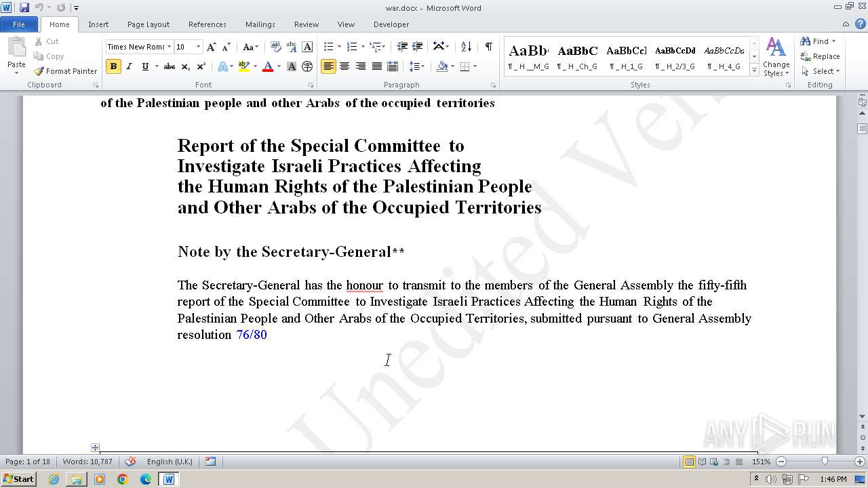Click the zoom slider handle
The image size is (868, 488).
coord(825,462)
